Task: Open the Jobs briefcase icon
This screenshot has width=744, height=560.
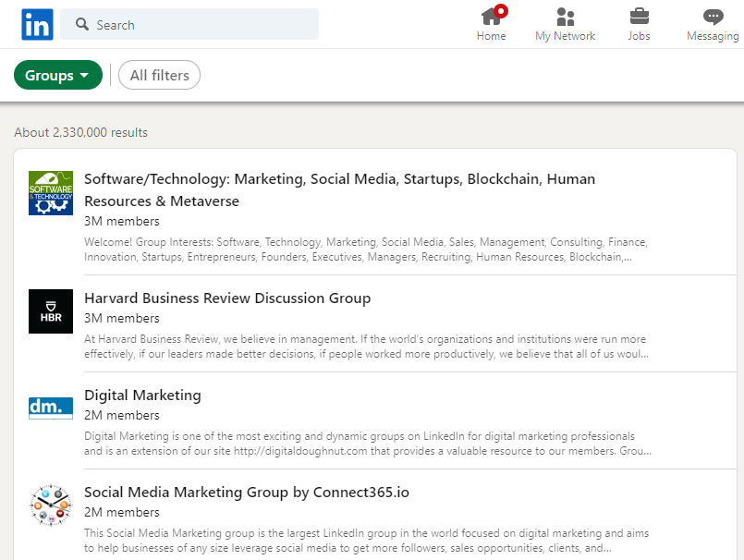Action: (x=639, y=17)
